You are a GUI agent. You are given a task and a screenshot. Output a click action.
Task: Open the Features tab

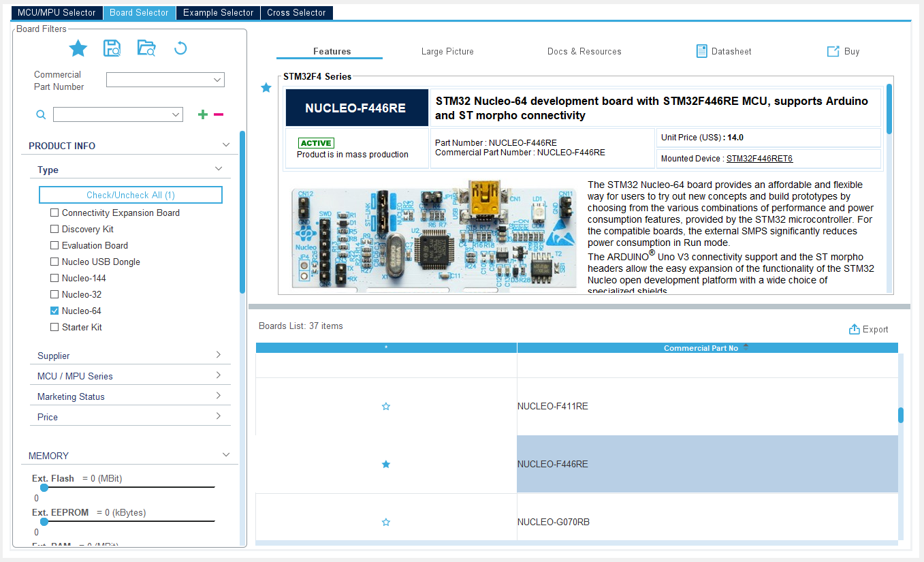pyautogui.click(x=332, y=52)
